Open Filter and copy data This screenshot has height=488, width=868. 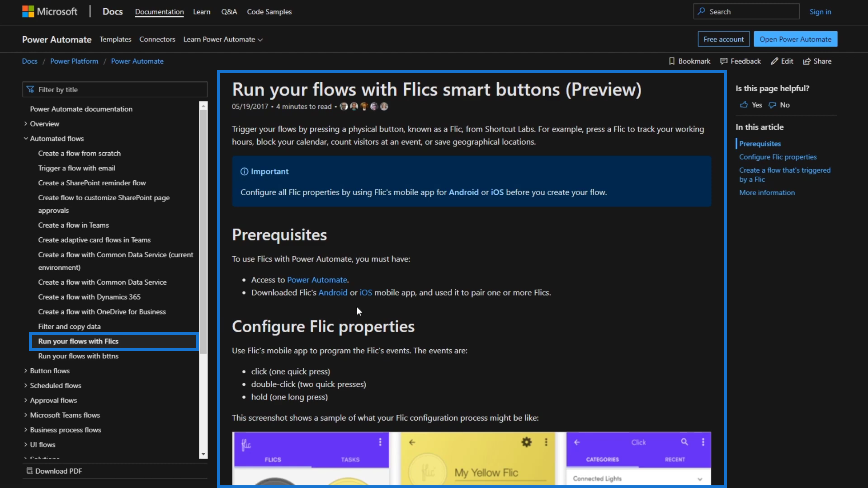[70, 327]
